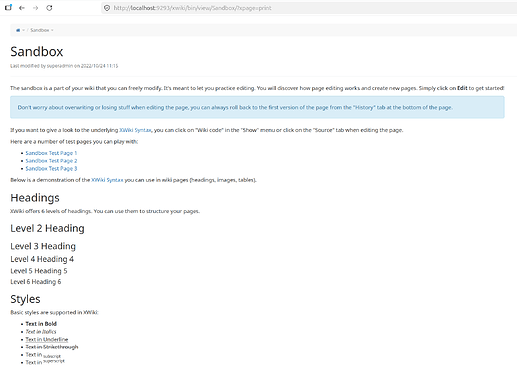Open the first XWiki Syntax link
Viewport: 517px width, 373px height.
pyautogui.click(x=135, y=130)
